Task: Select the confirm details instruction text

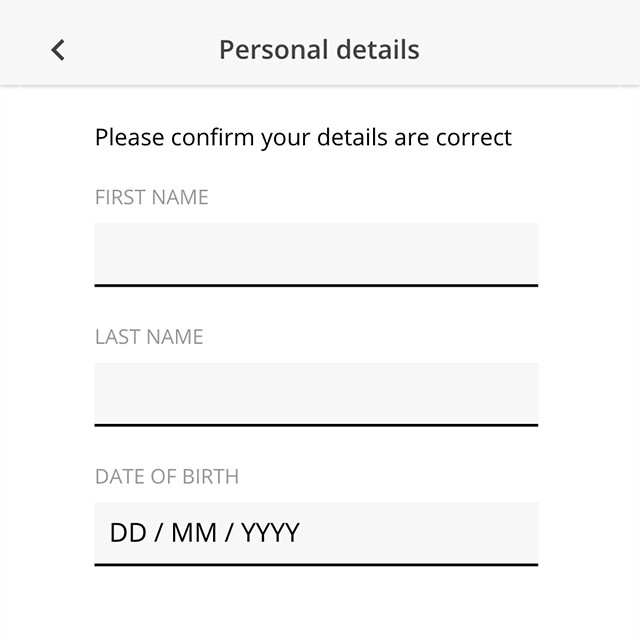Action: [x=303, y=138]
